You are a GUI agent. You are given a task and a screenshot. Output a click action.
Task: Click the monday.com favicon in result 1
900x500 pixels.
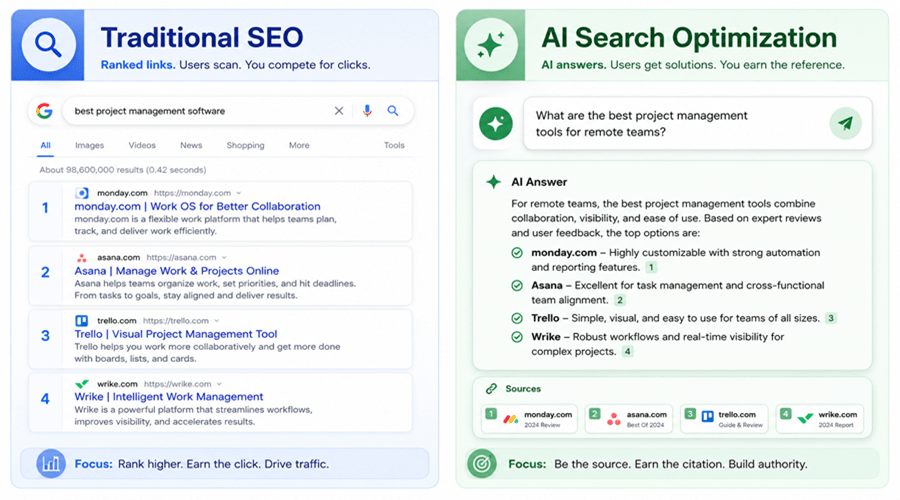(82, 193)
